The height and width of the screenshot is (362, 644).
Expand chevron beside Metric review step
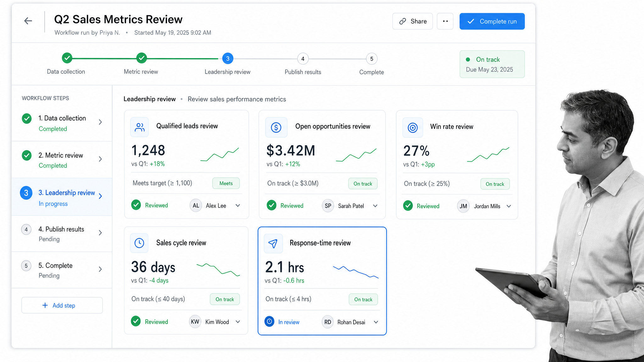coord(100,159)
